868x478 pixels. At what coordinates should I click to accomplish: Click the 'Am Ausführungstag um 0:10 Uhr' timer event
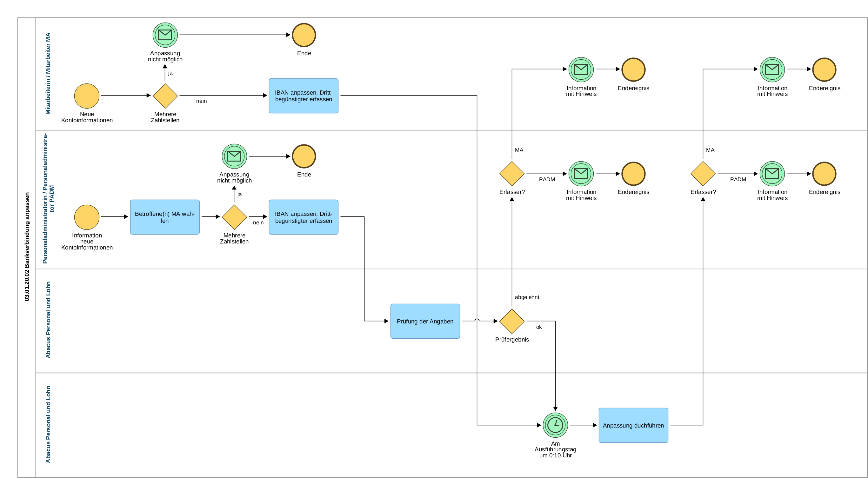pyautogui.click(x=555, y=425)
